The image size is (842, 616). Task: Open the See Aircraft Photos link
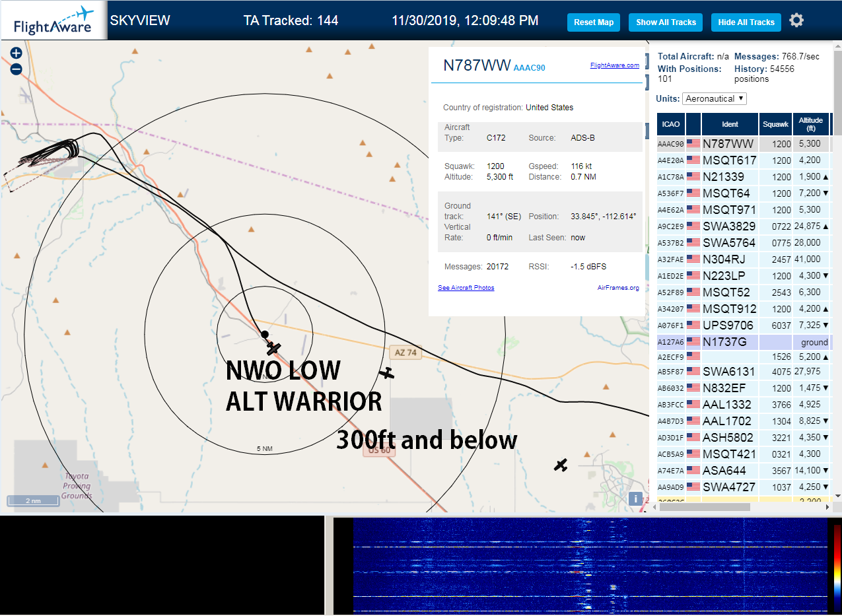[466, 288]
